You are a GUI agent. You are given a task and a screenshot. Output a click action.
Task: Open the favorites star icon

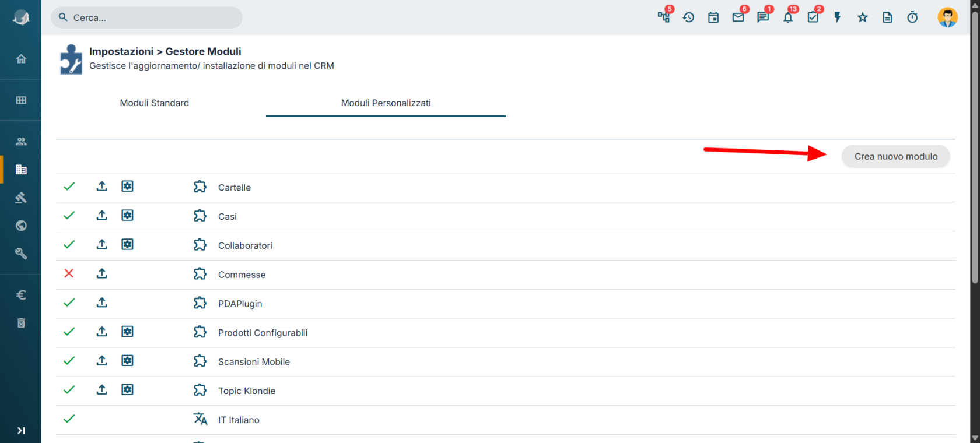863,17
